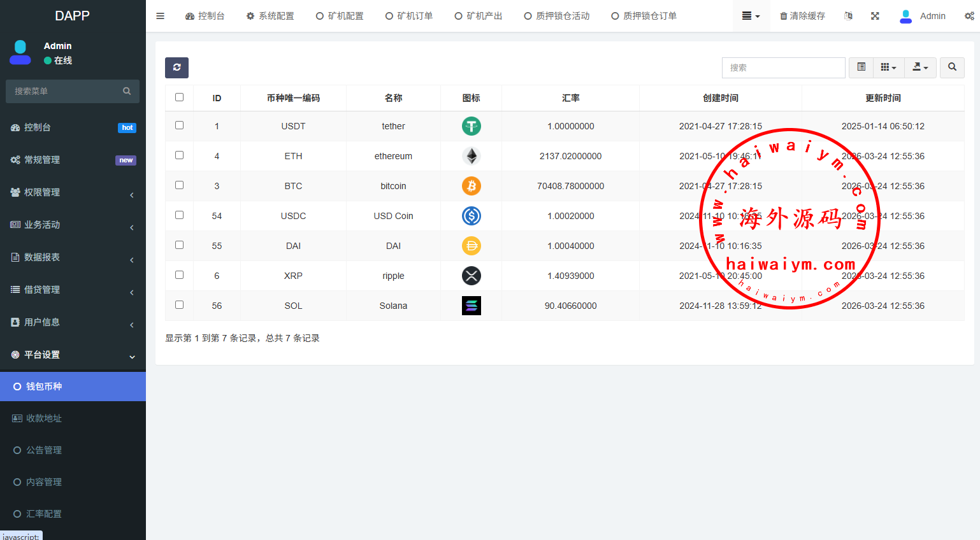The image size is (980, 540).
Task: Click 清除缓存 to clear cache
Action: [802, 16]
